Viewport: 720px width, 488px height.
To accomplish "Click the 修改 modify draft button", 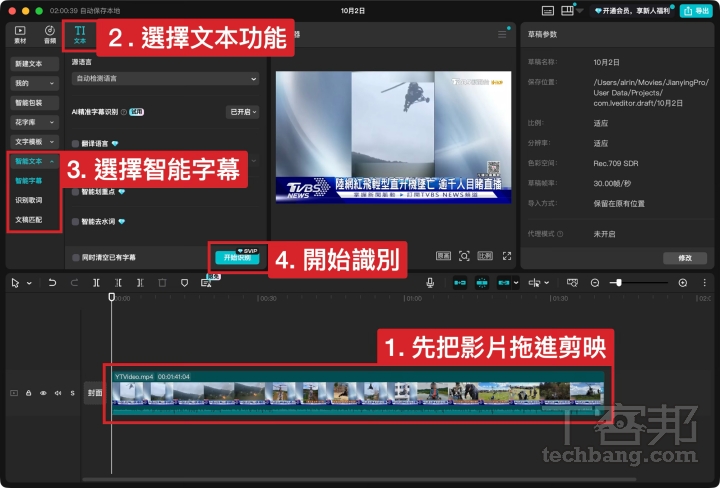I will (x=685, y=258).
